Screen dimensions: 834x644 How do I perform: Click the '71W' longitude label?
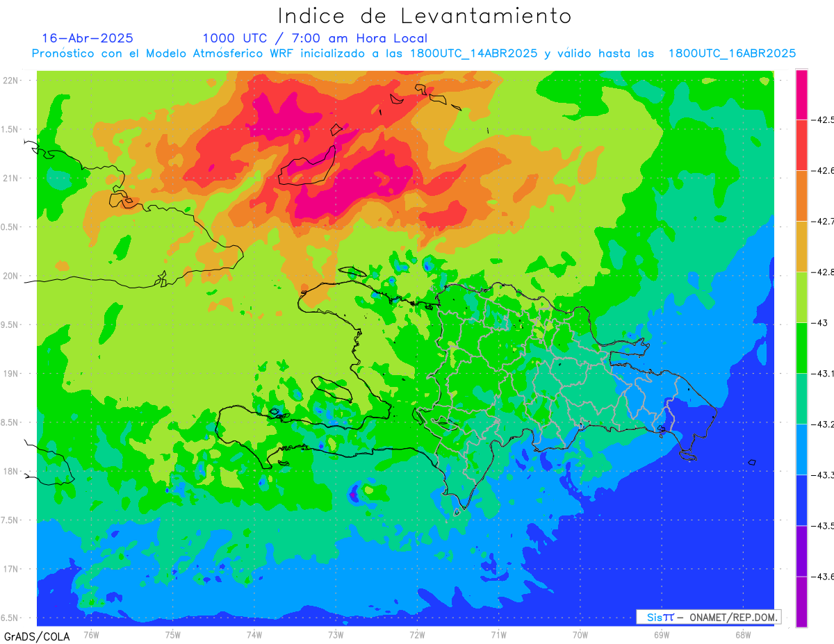coord(498,634)
